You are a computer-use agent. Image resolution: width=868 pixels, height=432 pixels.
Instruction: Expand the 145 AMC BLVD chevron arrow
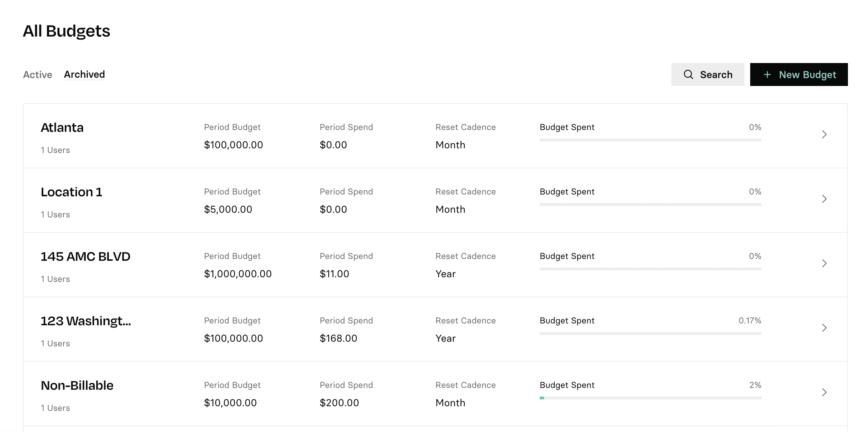(x=824, y=263)
